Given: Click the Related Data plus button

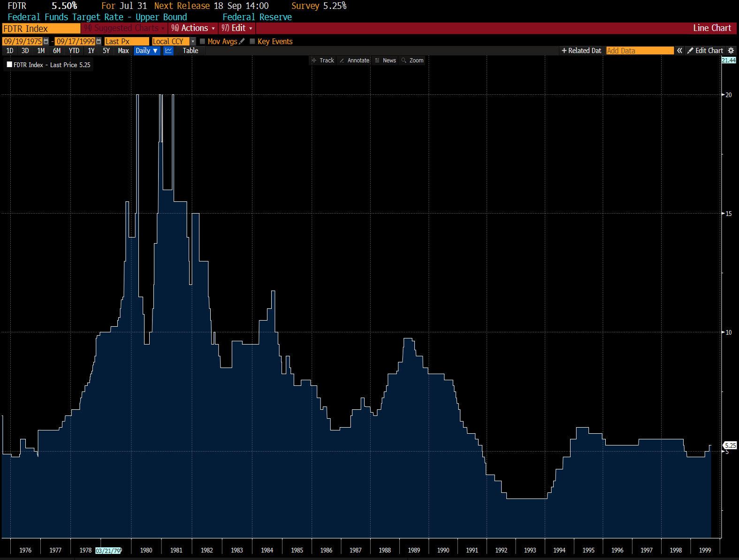Looking at the screenshot, I should [x=581, y=50].
